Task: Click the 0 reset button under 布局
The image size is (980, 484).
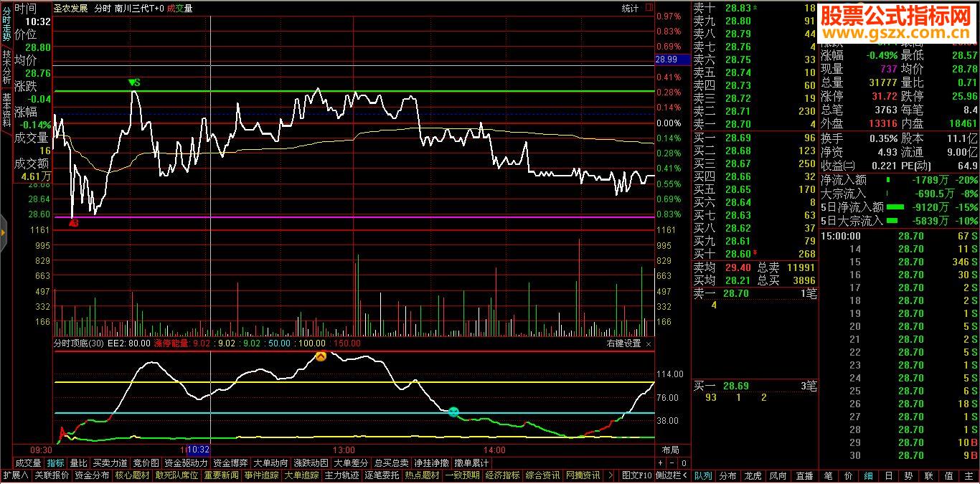Action: [x=683, y=463]
